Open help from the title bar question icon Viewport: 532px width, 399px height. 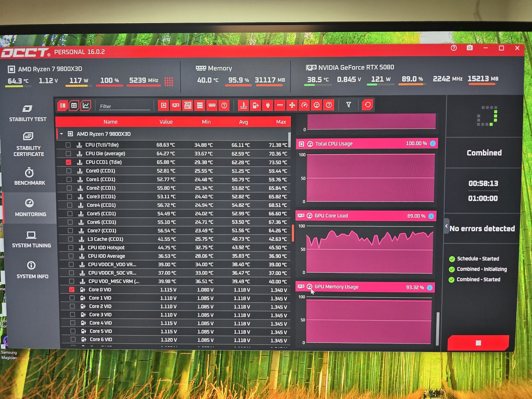coord(454,48)
